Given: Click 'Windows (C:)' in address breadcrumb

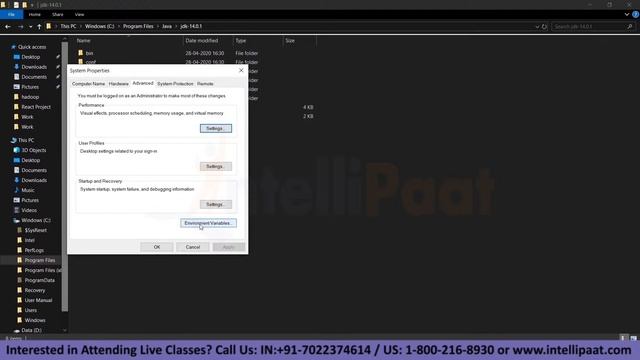Looking at the screenshot, I should 100,26.
